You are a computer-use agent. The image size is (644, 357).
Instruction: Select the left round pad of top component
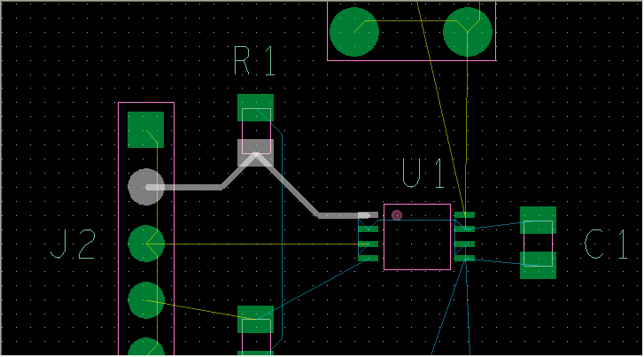pos(354,32)
